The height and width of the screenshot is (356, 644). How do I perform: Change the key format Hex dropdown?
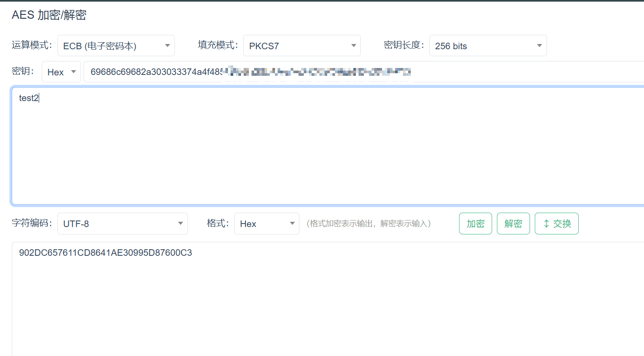[x=61, y=72]
